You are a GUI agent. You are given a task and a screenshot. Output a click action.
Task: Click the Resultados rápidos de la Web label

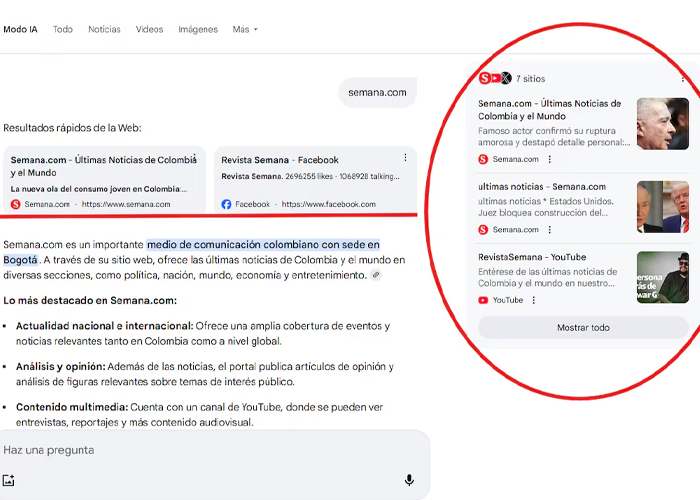[x=72, y=128]
